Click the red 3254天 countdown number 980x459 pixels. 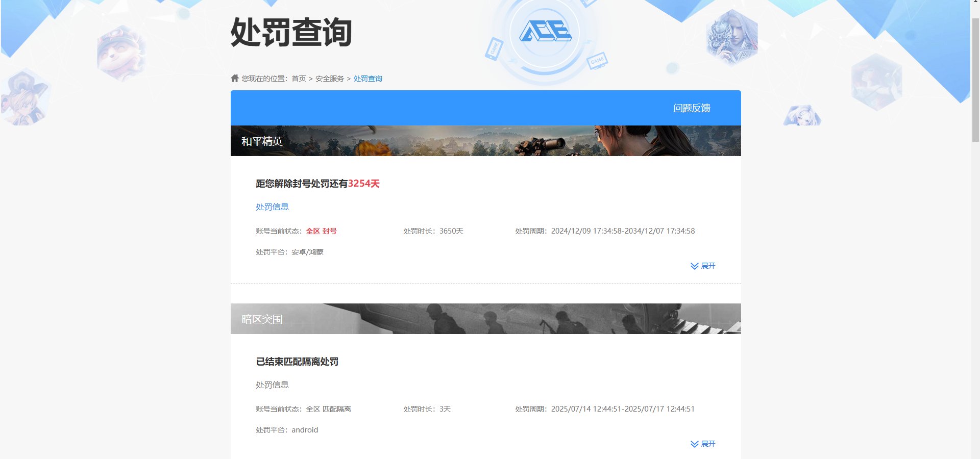(364, 184)
